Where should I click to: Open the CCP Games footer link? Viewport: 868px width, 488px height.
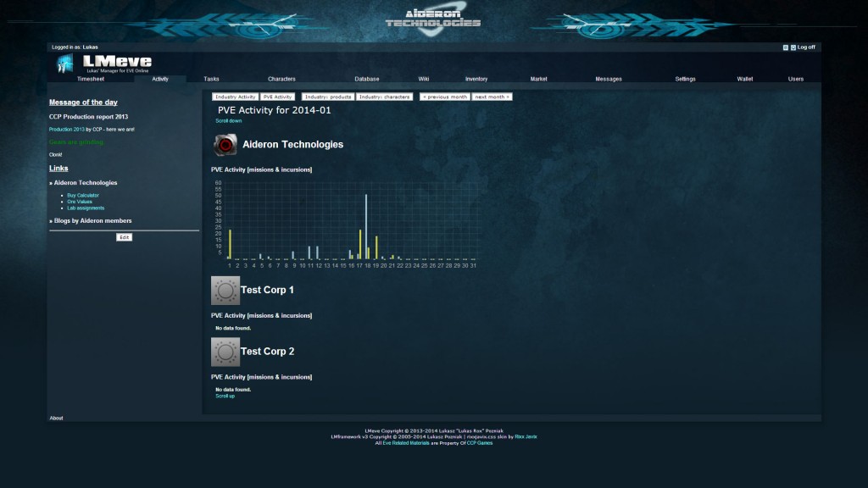[480, 443]
